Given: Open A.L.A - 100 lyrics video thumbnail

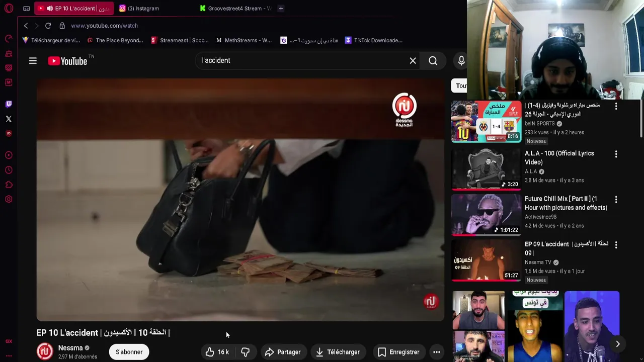Looking at the screenshot, I should pos(486,169).
